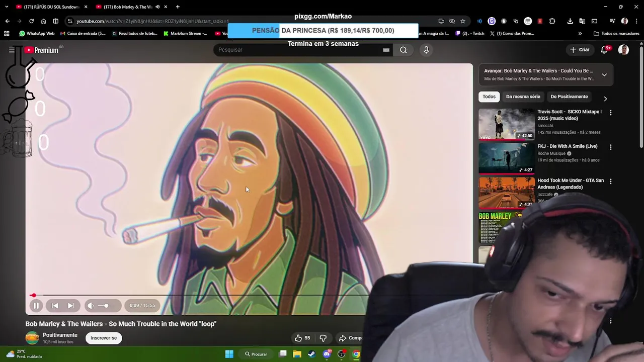
Task: Open File Explorer from the taskbar
Action: [297, 354]
